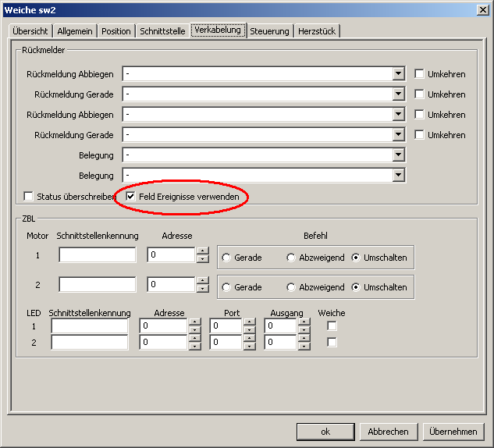Open the Herzstück tab
This screenshot has width=494, height=448.
317,31
